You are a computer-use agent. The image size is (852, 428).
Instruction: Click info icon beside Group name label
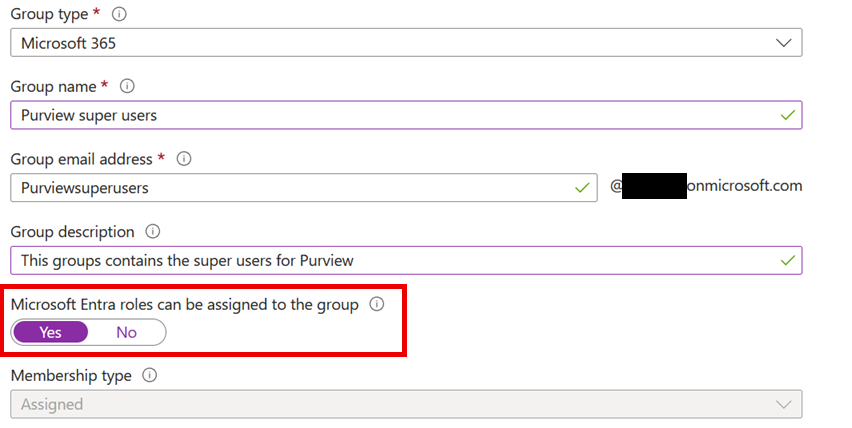click(127, 86)
